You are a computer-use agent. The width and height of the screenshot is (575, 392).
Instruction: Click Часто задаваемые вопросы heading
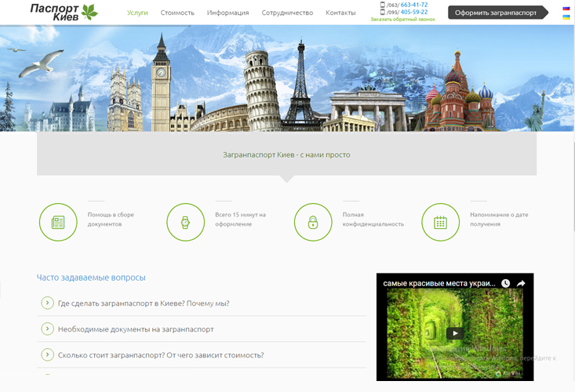(91, 278)
